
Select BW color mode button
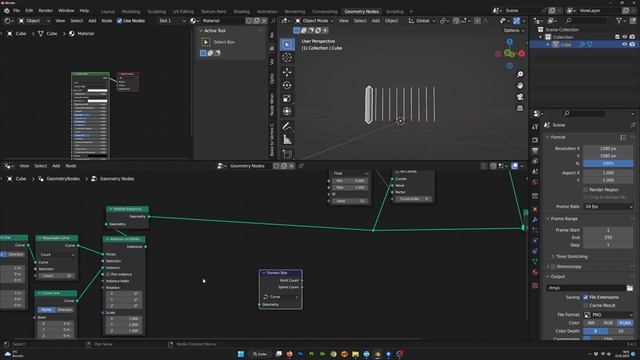(591, 323)
